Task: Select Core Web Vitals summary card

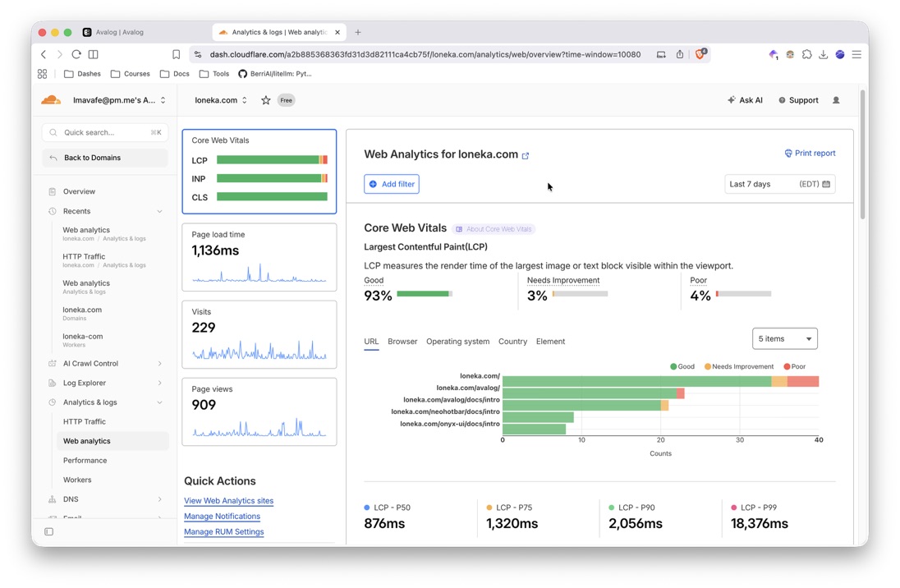Action: pos(259,172)
